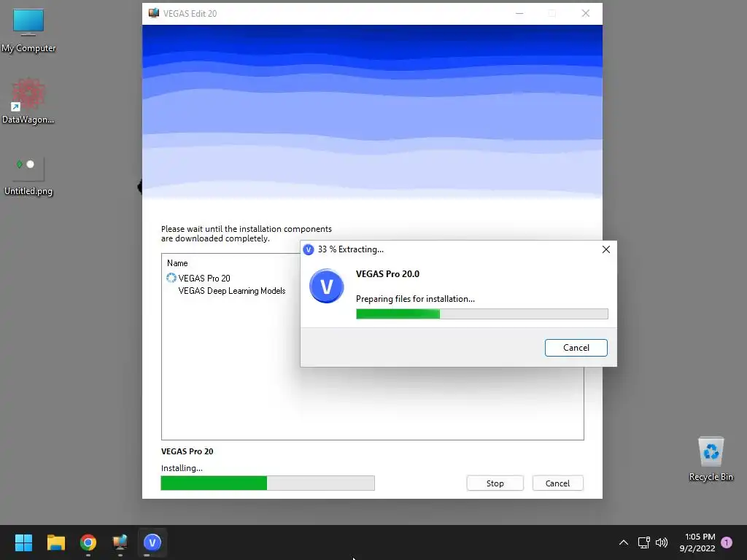Open network settings tray icon

coord(643,542)
